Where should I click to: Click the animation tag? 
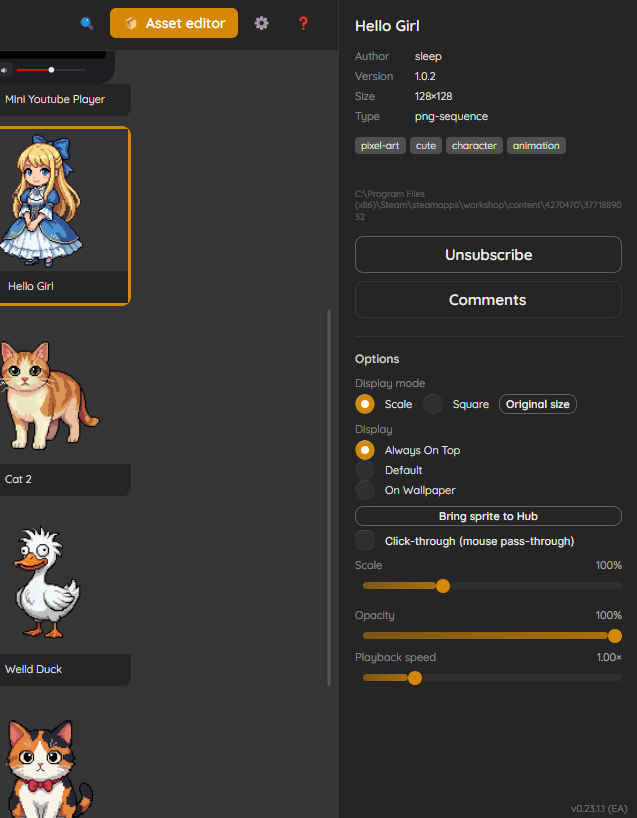536,146
